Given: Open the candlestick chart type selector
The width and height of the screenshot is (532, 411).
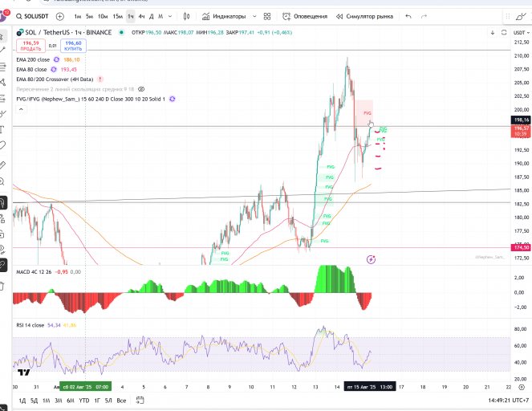Looking at the screenshot, I should (x=187, y=16).
